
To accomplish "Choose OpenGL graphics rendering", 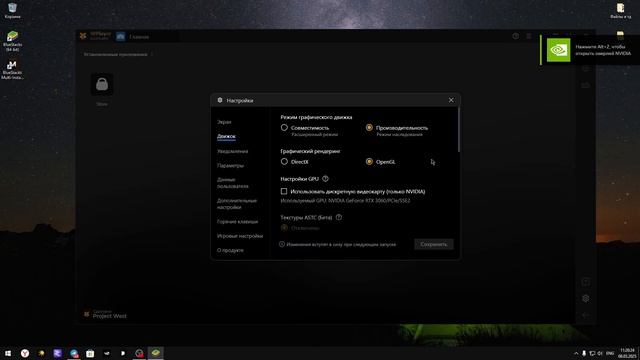I will tap(369, 162).
